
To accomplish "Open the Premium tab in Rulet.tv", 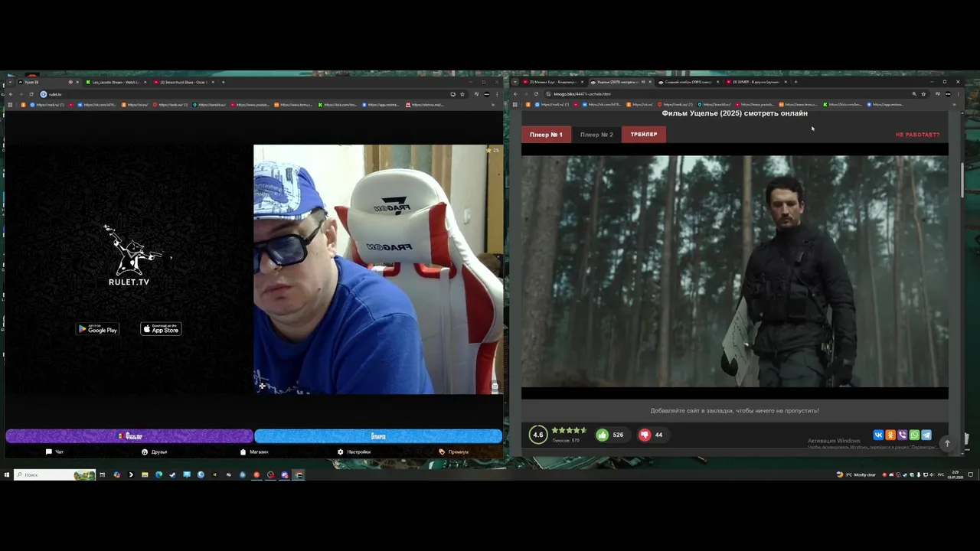I will [x=453, y=452].
